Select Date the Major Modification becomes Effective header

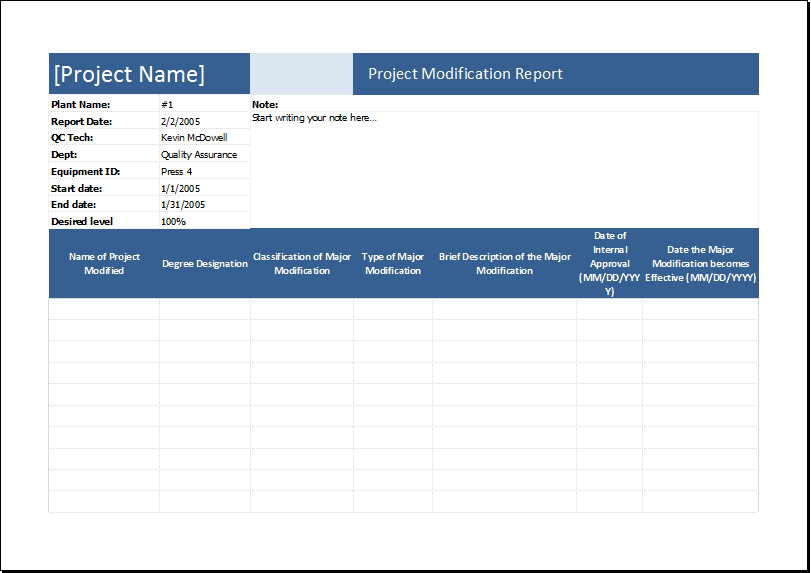coord(701,263)
